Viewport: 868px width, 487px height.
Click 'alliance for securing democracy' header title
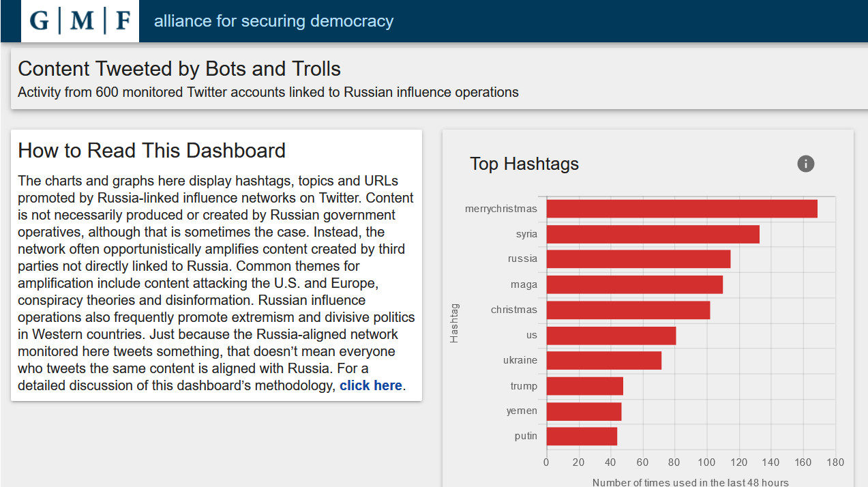(274, 21)
